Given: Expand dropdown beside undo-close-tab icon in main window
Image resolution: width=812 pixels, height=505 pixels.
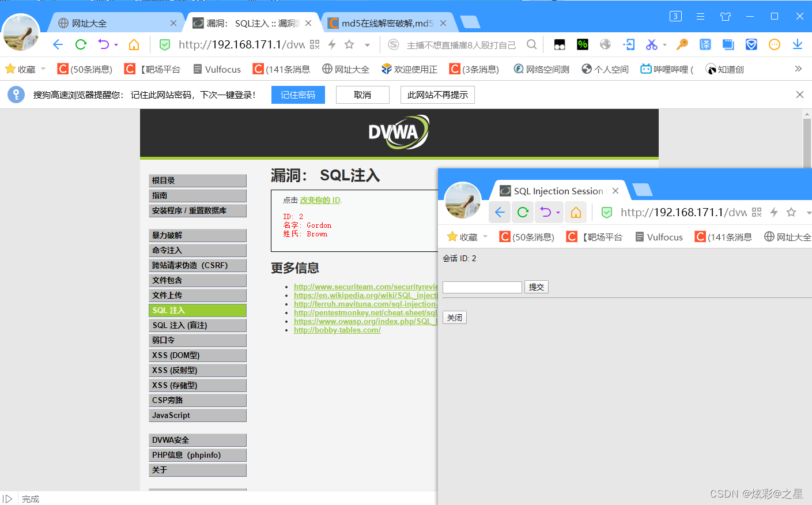Looking at the screenshot, I should pos(116,44).
